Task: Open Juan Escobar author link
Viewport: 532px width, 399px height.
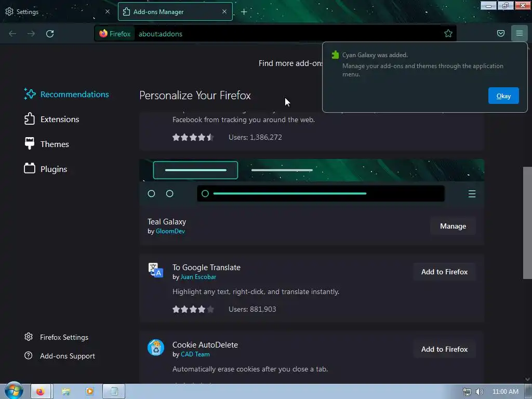Action: [x=198, y=277]
